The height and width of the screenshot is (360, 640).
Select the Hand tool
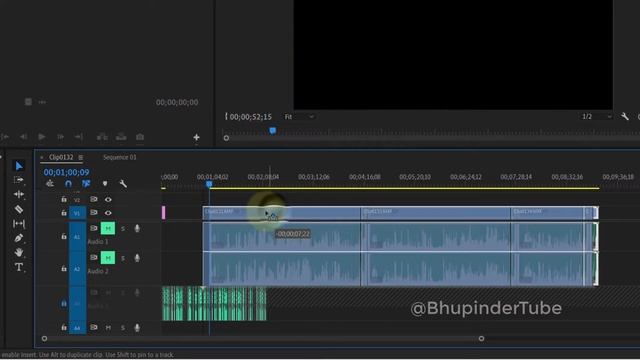click(19, 252)
